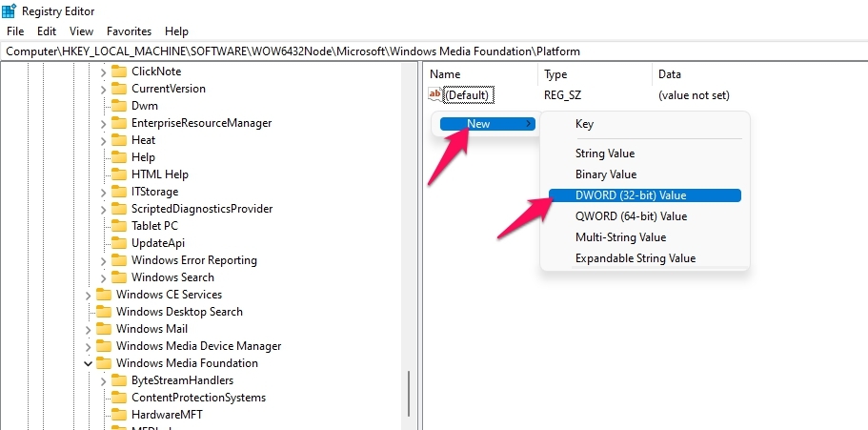Viewport: 868px width, 430px height.
Task: Choose DWORD (32-bit) Value
Action: 645,195
